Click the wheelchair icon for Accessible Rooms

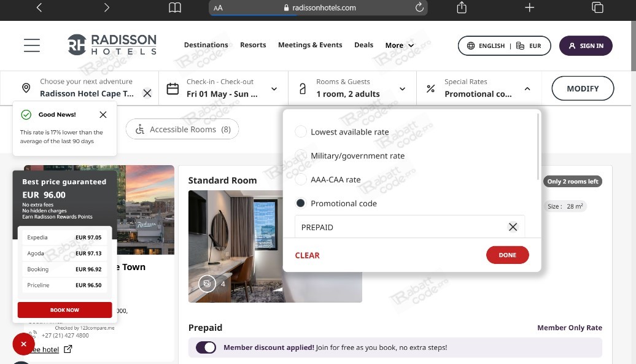[139, 129]
